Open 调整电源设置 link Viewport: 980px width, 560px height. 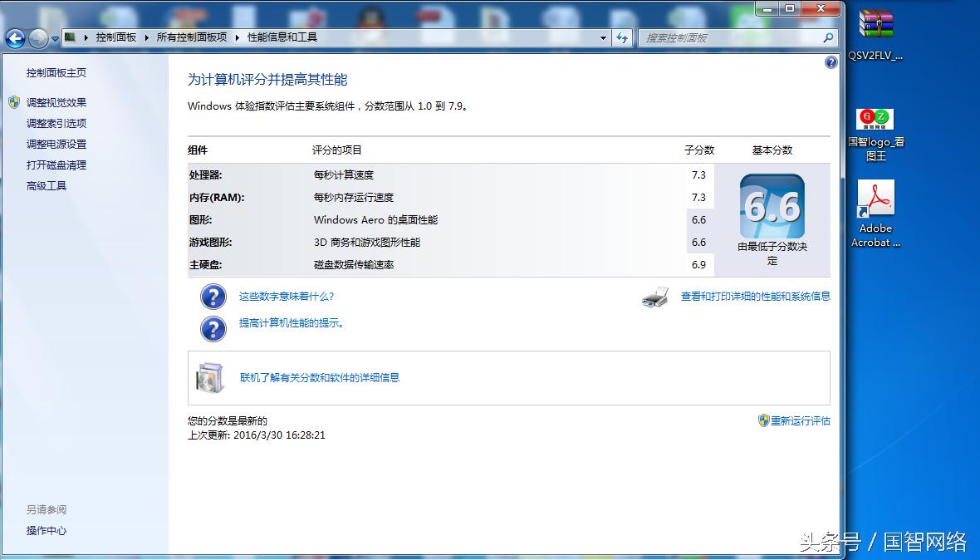coord(56,145)
